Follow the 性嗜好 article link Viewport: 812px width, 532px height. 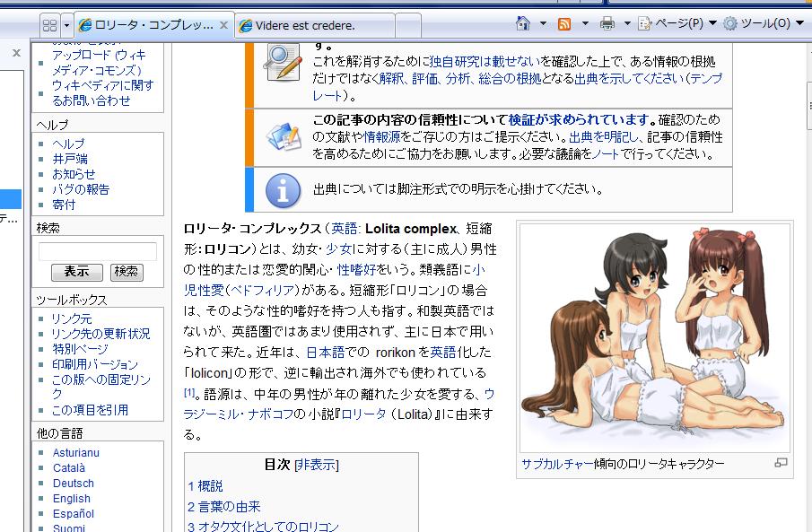(356, 269)
